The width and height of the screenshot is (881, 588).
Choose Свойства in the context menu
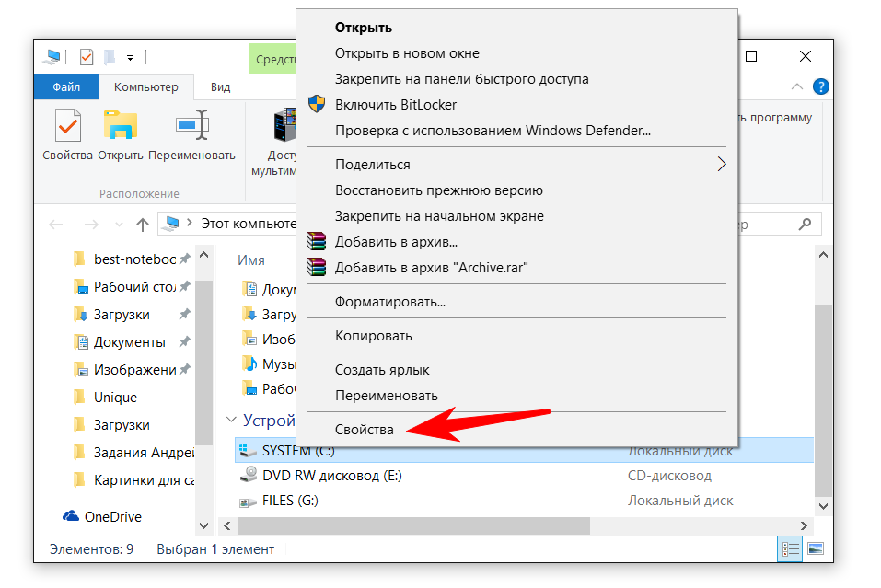(x=364, y=430)
